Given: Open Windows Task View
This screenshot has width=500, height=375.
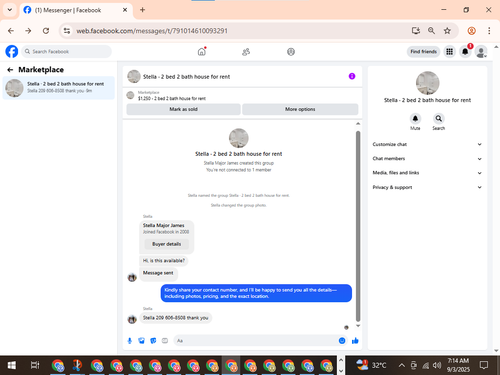Looking at the screenshot, I should click(35, 365).
